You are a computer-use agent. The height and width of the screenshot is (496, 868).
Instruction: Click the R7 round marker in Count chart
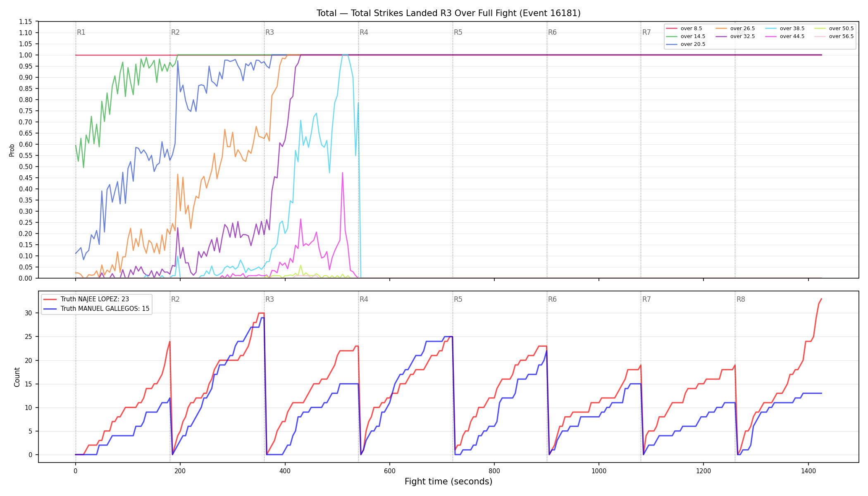646,299
